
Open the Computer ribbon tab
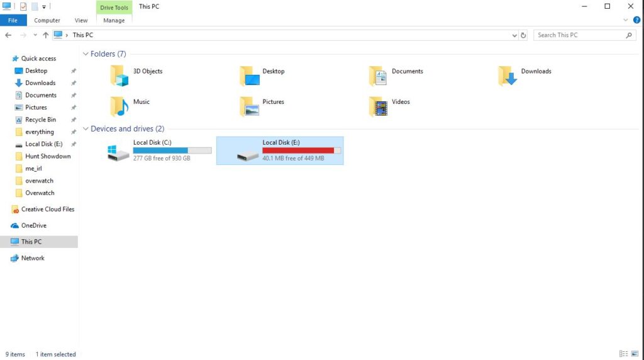47,20
